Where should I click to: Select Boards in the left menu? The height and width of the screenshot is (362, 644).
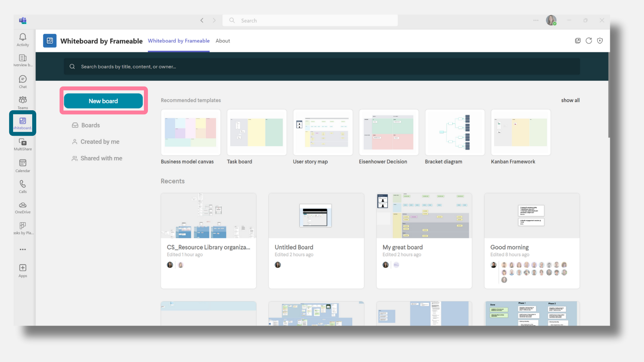pyautogui.click(x=86, y=125)
